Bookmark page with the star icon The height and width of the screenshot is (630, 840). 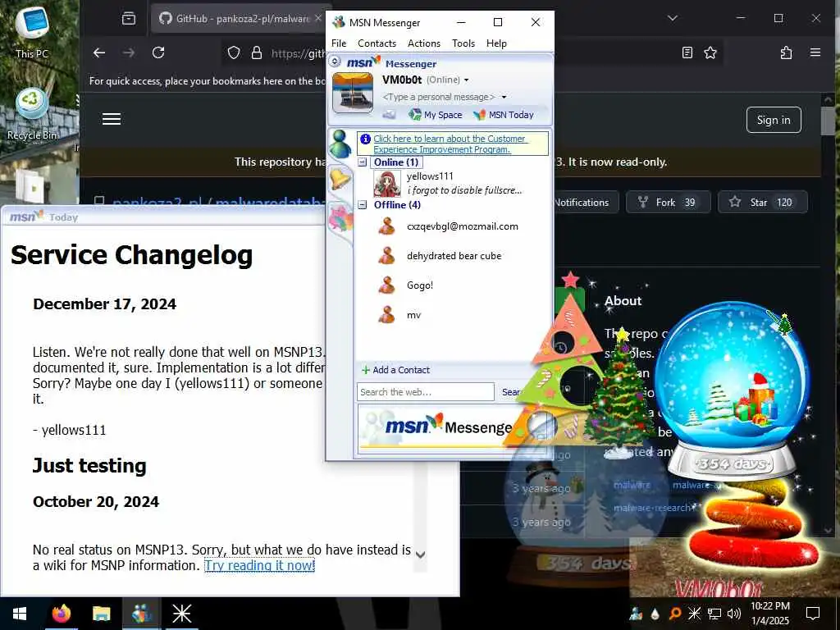pyautogui.click(x=710, y=52)
